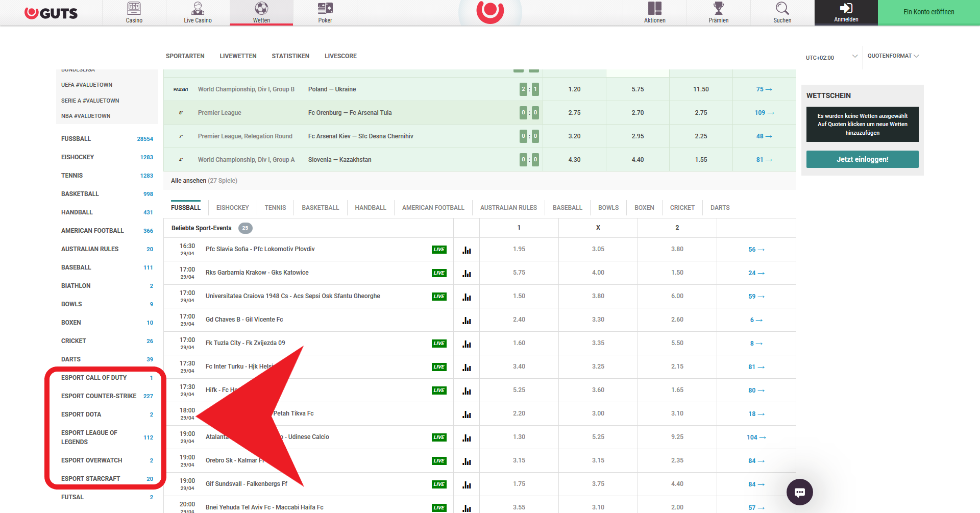Pick odds 9.25 for Udinese Calcio
The width and height of the screenshot is (980, 513).
677,437
